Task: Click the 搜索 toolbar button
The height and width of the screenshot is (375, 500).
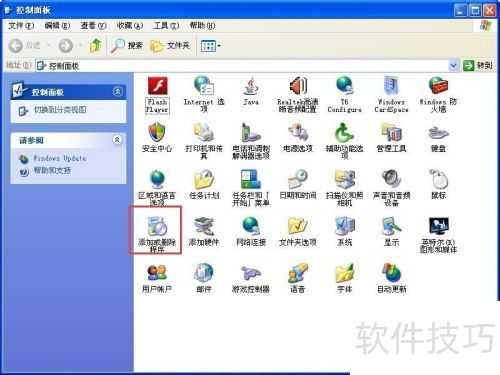Action: pyautogui.click(x=127, y=46)
